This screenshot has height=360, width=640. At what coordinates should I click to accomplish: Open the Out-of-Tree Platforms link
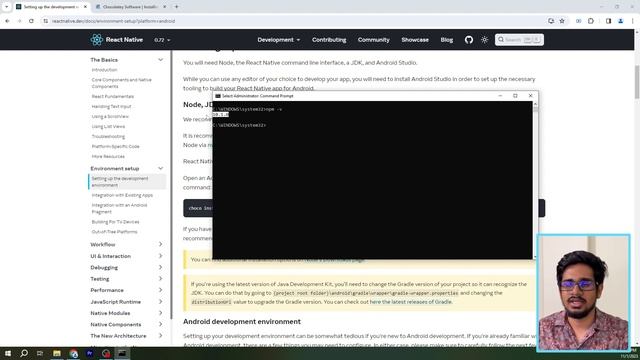coord(114,232)
